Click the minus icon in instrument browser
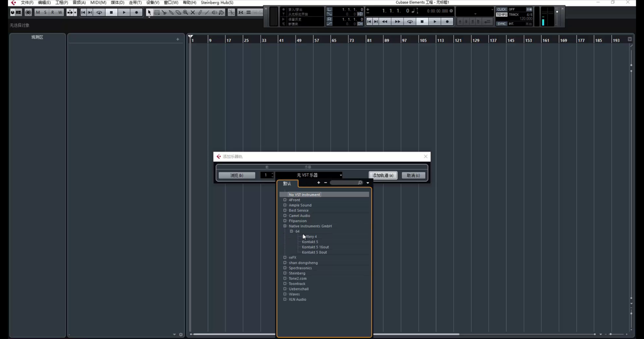This screenshot has width=644, height=339. tap(325, 183)
